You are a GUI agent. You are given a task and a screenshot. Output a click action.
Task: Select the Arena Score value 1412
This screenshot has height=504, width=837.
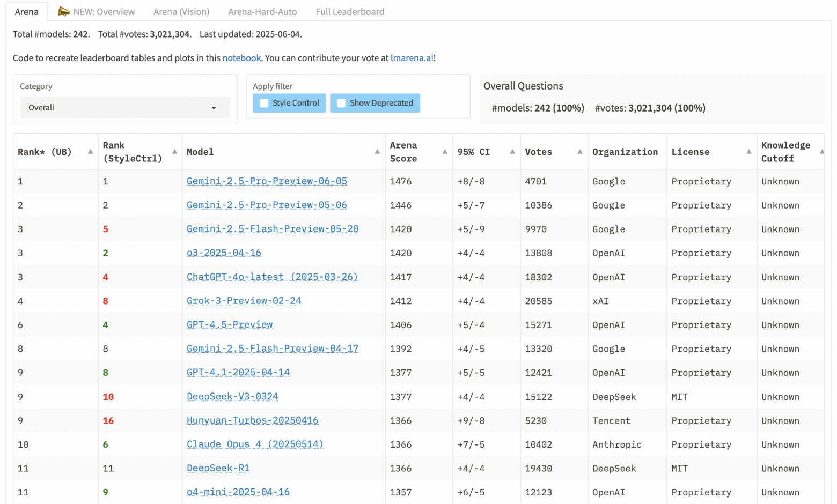(401, 301)
